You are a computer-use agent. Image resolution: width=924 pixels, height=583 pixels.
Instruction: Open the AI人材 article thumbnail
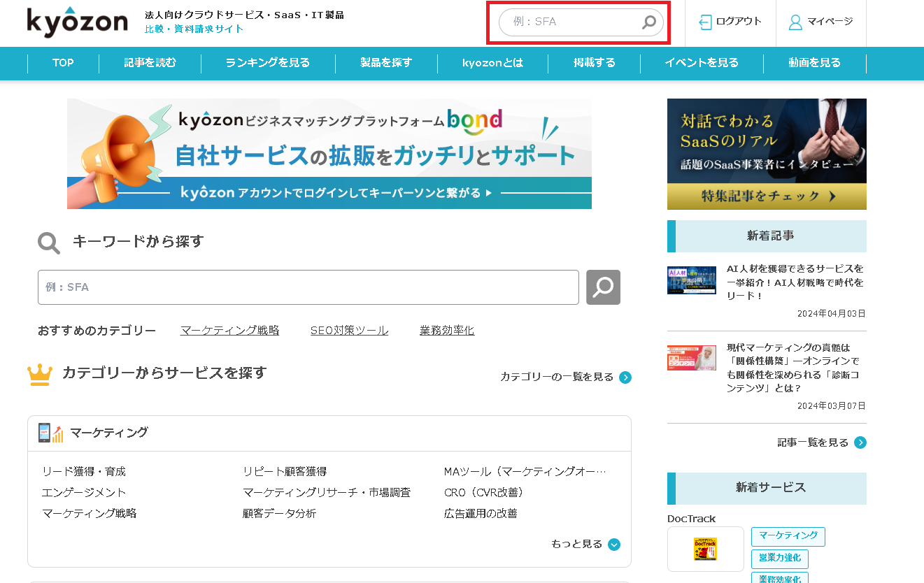click(x=691, y=280)
